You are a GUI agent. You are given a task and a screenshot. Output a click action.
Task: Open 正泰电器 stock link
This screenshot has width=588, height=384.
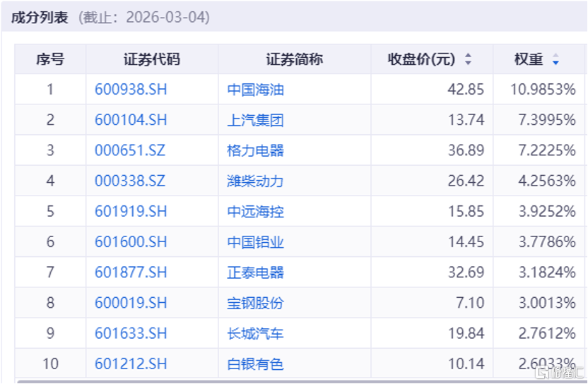(255, 272)
